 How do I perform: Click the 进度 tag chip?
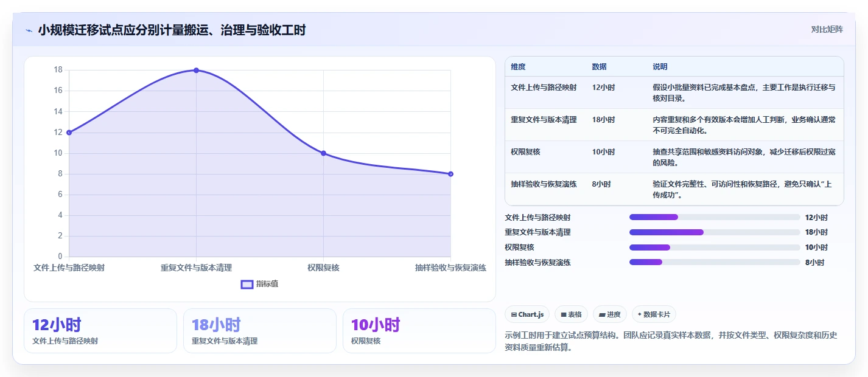tap(610, 314)
